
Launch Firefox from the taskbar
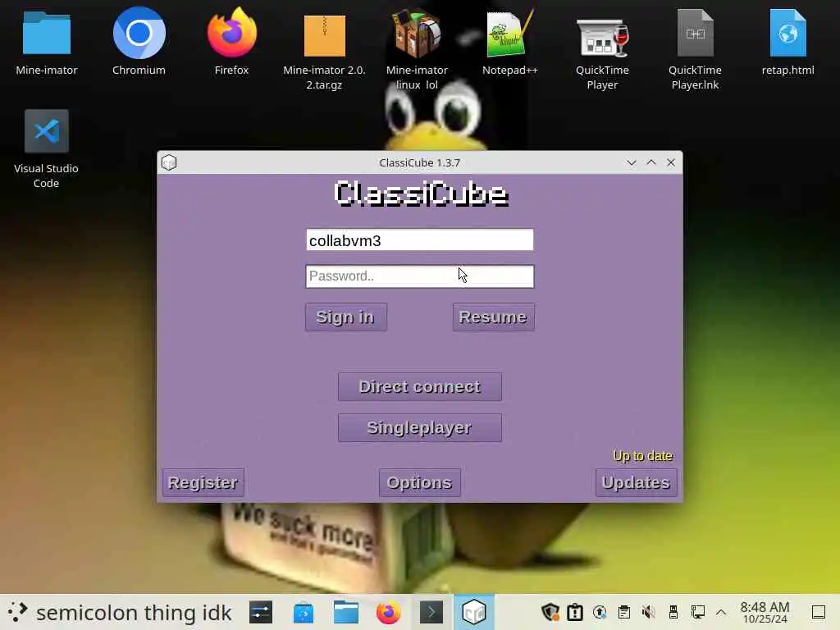pos(388,612)
